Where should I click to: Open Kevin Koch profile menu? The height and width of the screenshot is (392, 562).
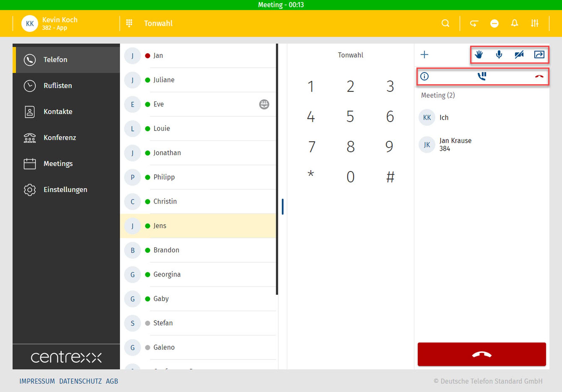point(49,23)
